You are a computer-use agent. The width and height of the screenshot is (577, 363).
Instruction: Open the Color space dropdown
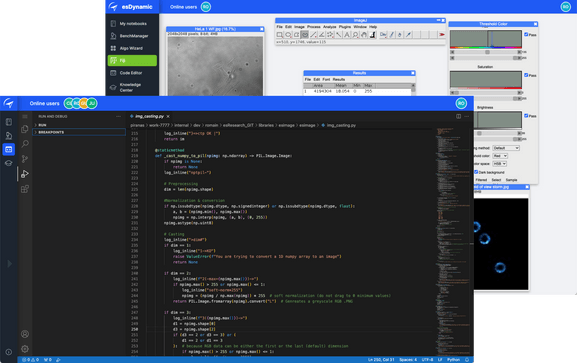pyautogui.click(x=500, y=164)
